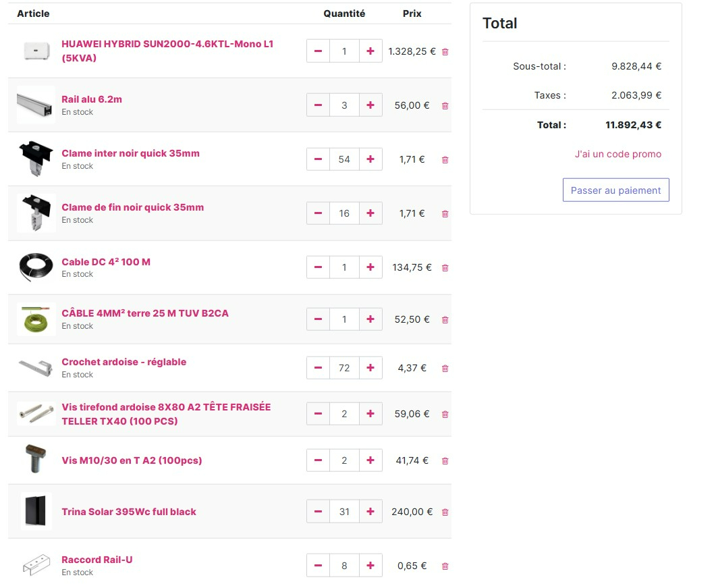The height and width of the screenshot is (588, 716).
Task: Increase Crochet ardoise quantity by one
Action: click(370, 368)
